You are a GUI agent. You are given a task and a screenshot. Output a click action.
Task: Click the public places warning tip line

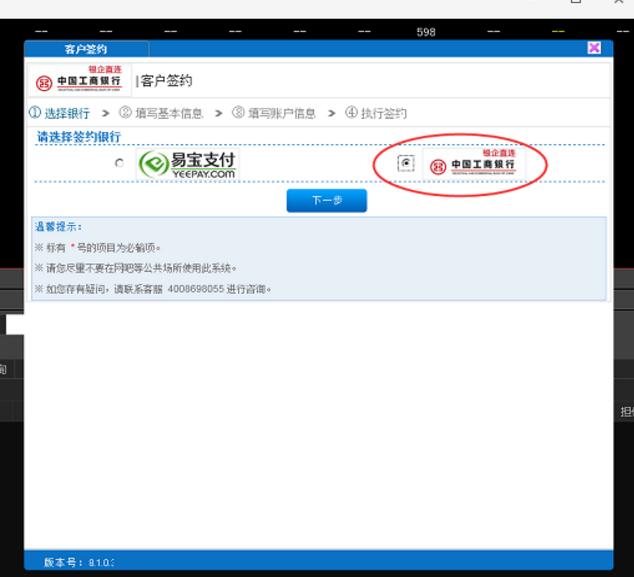136,268
